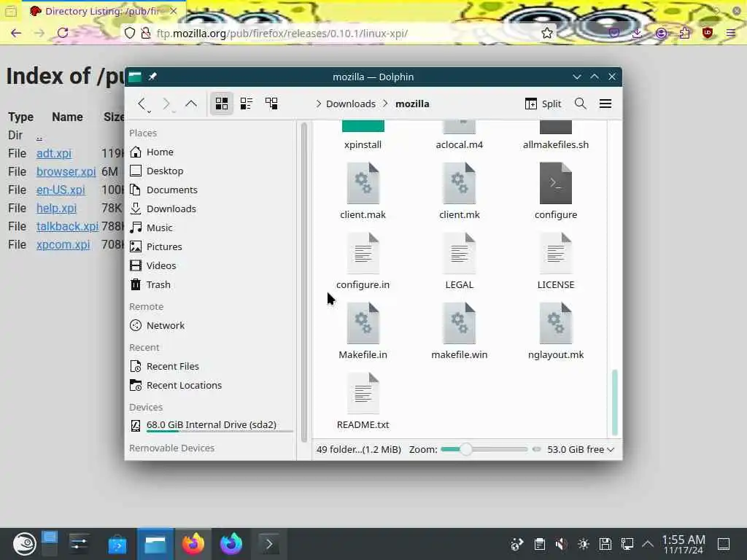
Task: Select the LEGAL text file icon
Action: coord(460,253)
